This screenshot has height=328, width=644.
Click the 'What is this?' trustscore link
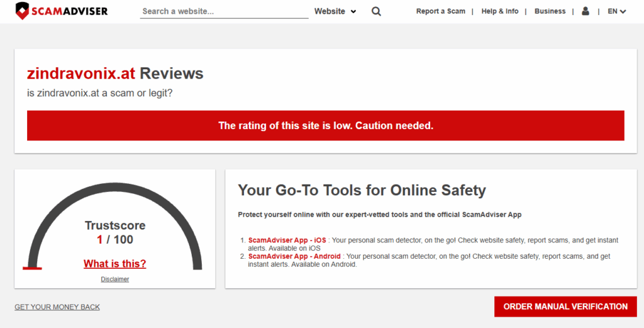click(115, 263)
